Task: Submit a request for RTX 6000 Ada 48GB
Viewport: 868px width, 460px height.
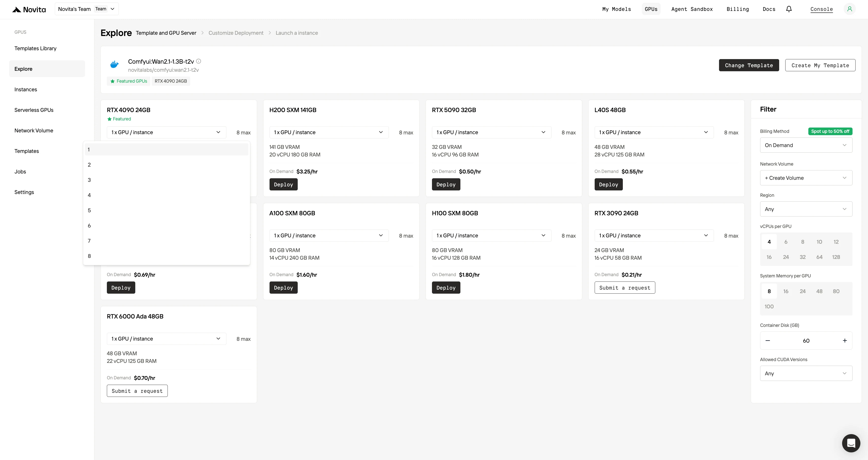Action: [137, 391]
